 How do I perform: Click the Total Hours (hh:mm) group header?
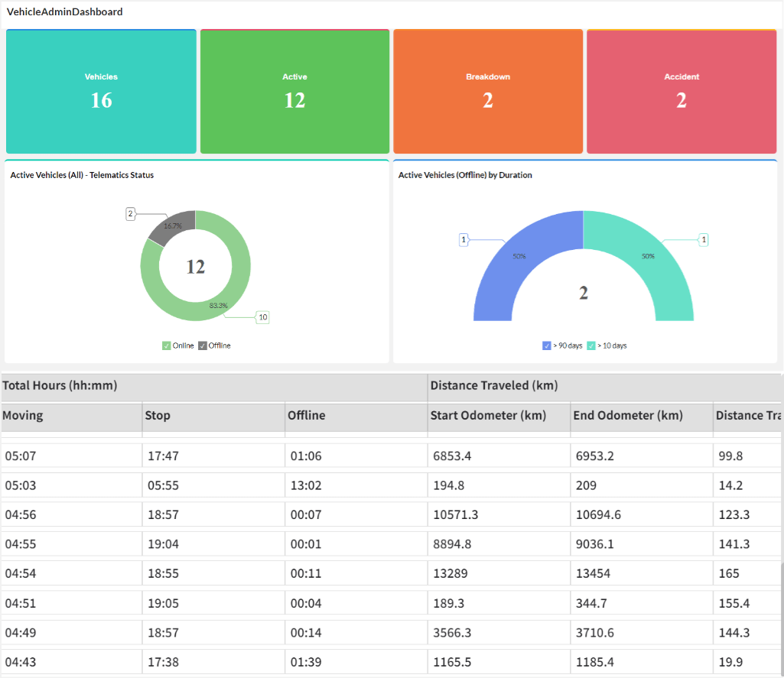click(214, 386)
